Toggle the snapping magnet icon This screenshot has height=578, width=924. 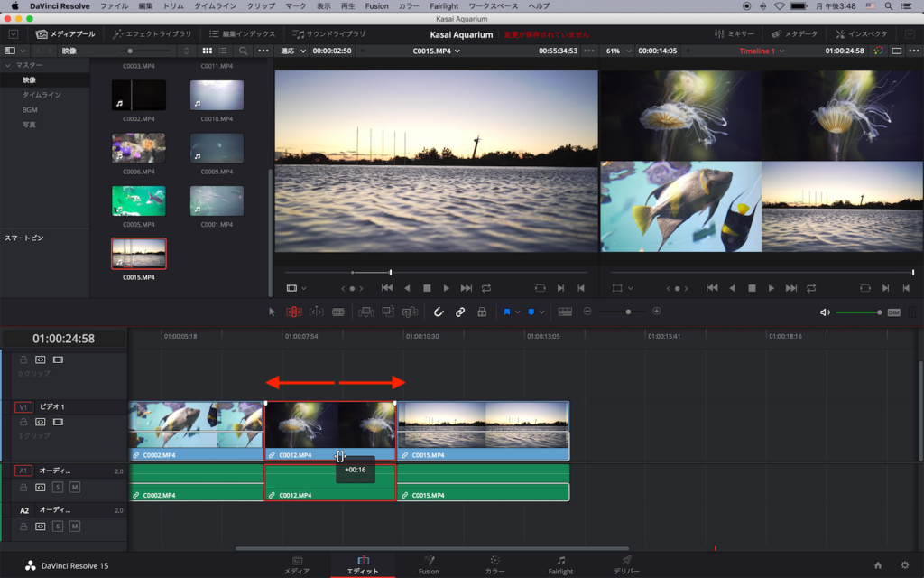click(x=439, y=312)
